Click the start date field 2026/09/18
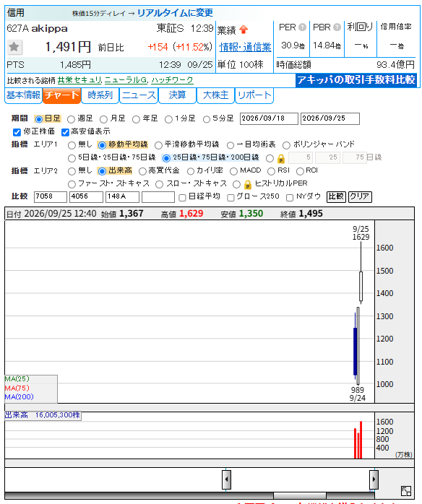This screenshot has height=504, width=422. click(x=269, y=118)
